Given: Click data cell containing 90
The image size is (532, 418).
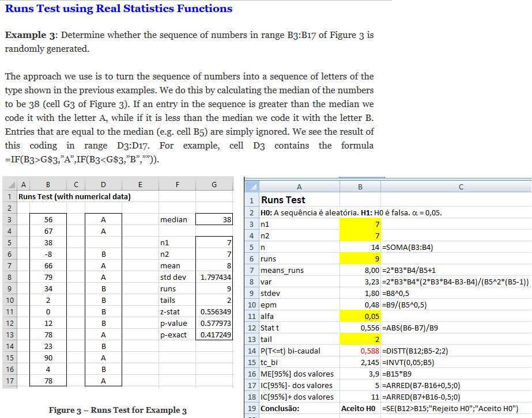Looking at the screenshot, I should pyautogui.click(x=48, y=358).
